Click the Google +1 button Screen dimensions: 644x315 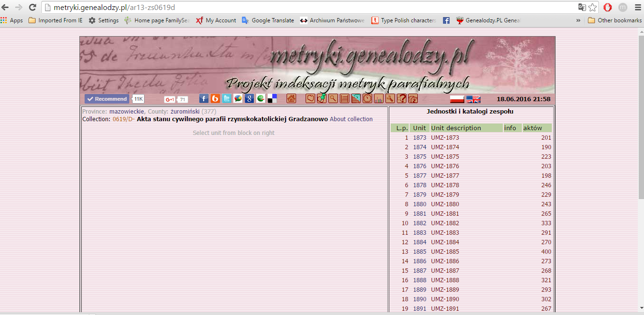point(170,99)
